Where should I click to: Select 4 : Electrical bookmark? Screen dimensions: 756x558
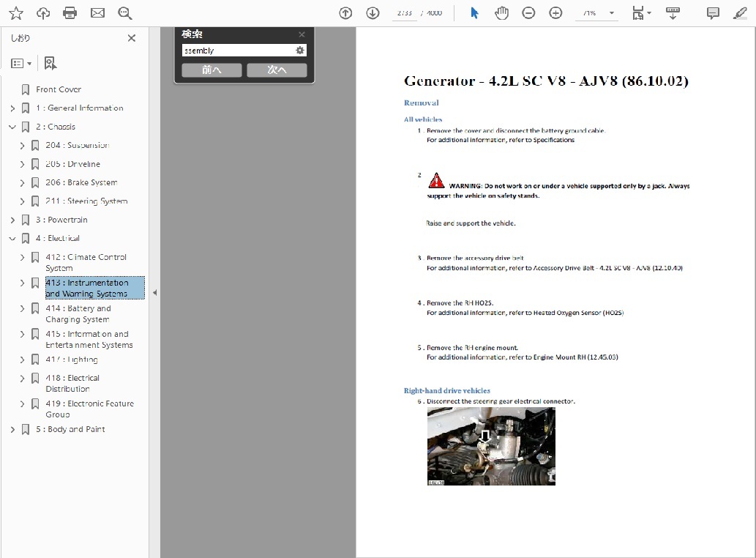(57, 238)
